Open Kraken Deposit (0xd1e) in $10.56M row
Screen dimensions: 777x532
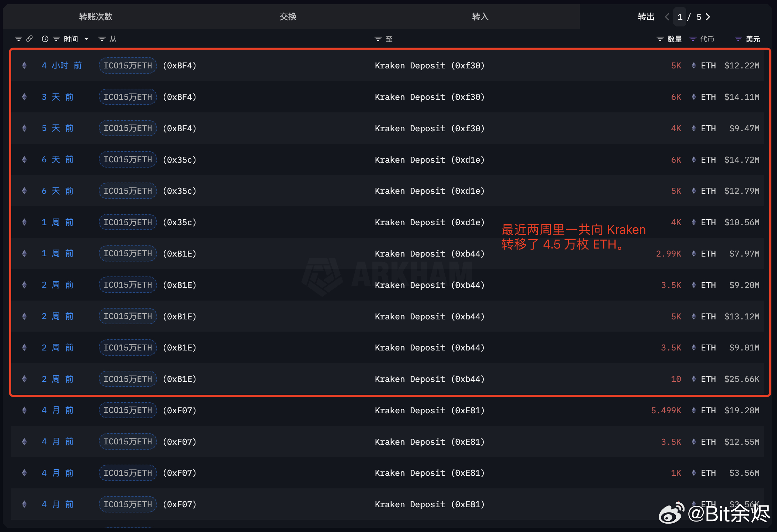pyautogui.click(x=430, y=222)
